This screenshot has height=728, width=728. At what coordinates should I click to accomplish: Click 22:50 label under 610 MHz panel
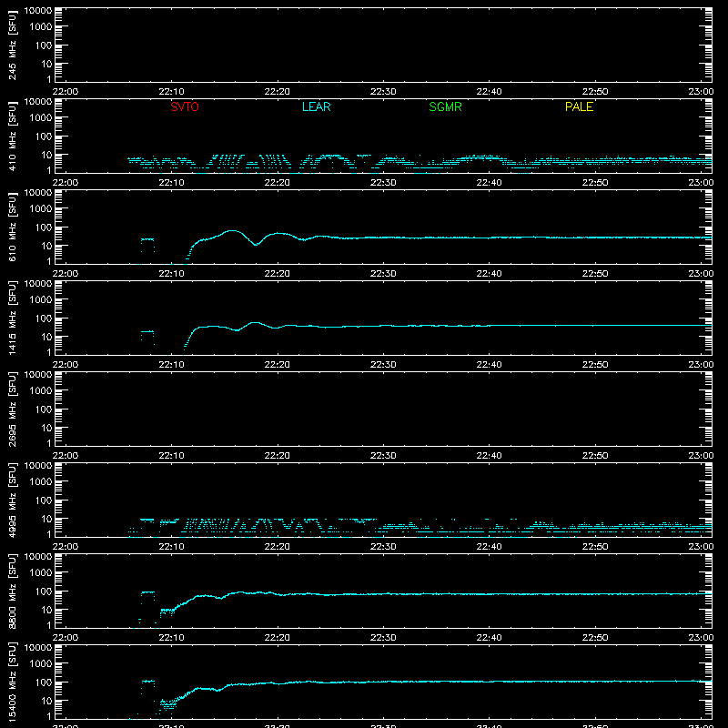(595, 274)
